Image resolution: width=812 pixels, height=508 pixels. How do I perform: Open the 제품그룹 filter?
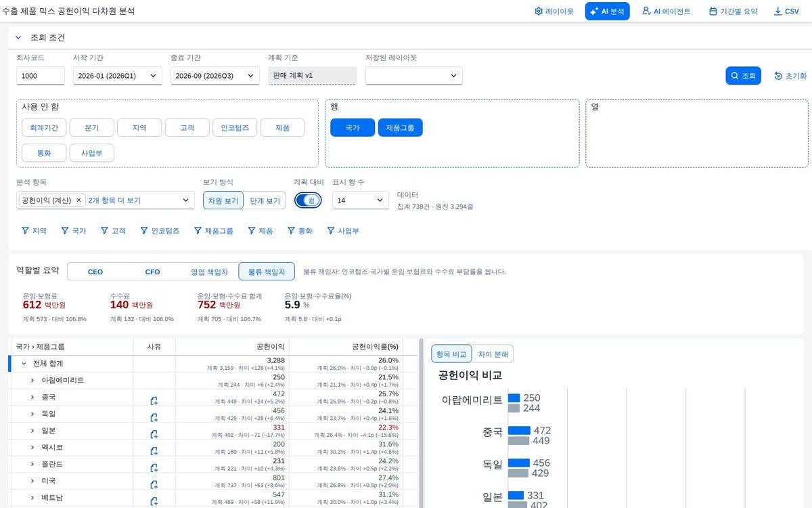(x=213, y=231)
